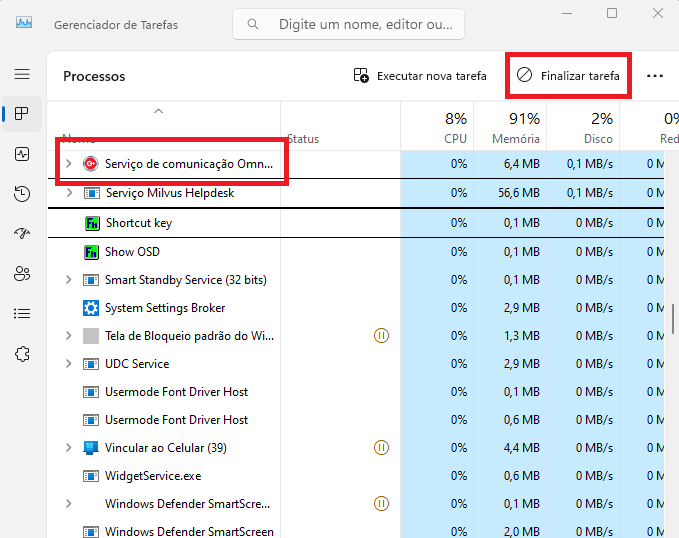
Task: Select Usermode Font Driver Host with 0,6 MB
Action: click(356, 420)
